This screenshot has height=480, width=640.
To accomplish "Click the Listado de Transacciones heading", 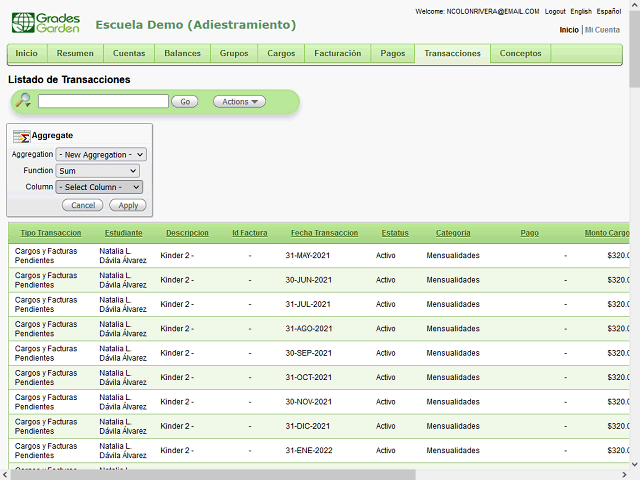I will [69, 80].
